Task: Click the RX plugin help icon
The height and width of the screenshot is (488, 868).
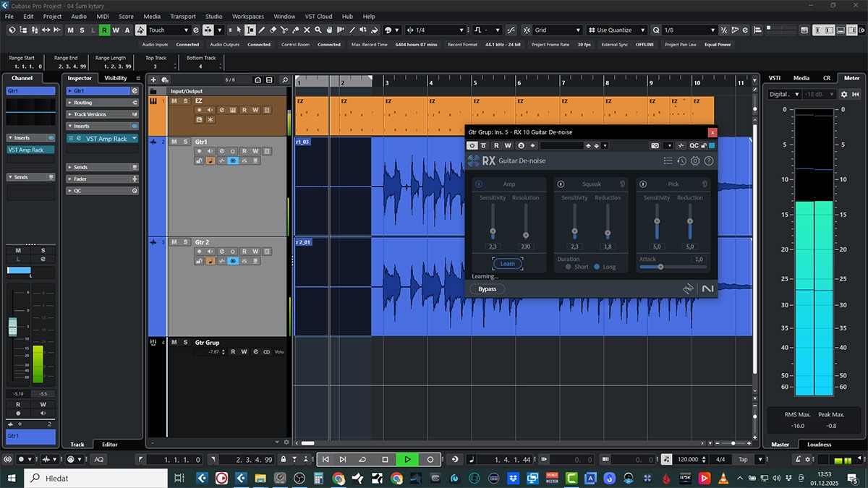Action: pos(709,161)
